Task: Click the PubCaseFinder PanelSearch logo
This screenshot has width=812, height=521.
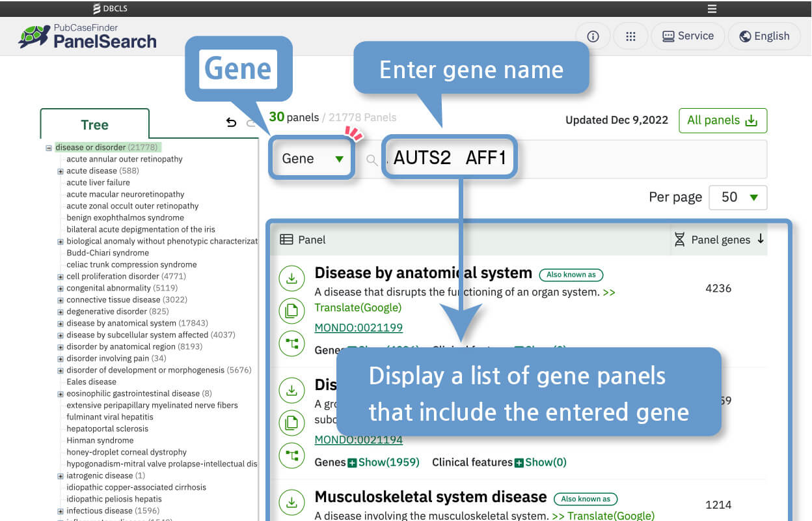Action: tap(87, 36)
